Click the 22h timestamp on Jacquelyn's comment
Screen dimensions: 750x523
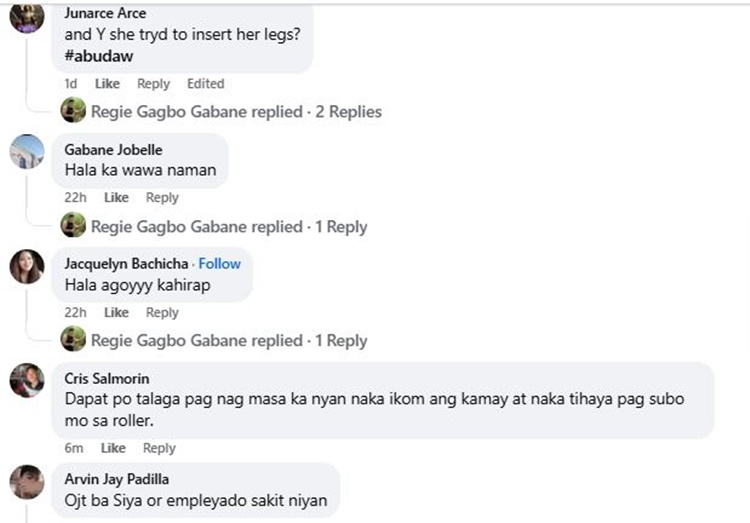pos(75,313)
